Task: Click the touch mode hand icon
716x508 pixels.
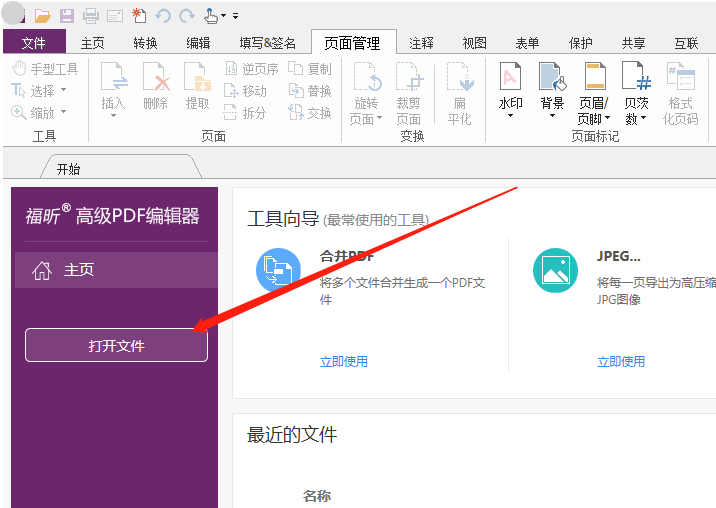Action: 211,16
